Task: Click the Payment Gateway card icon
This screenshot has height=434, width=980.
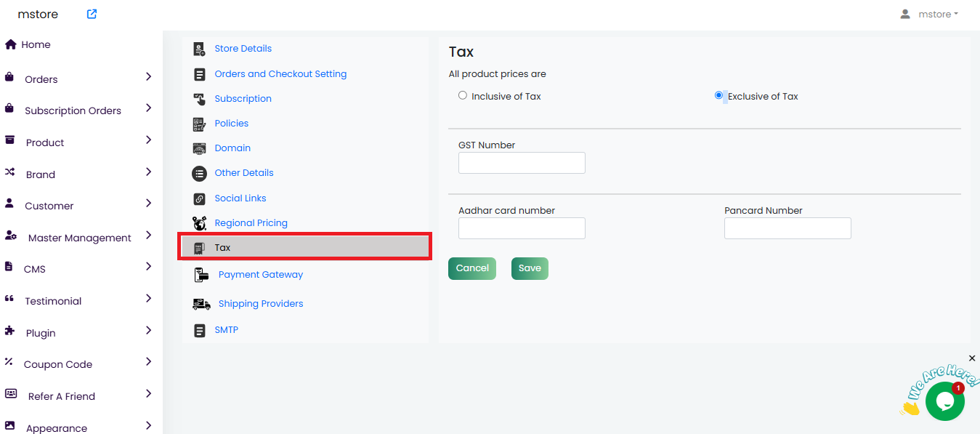Action: pos(201,275)
